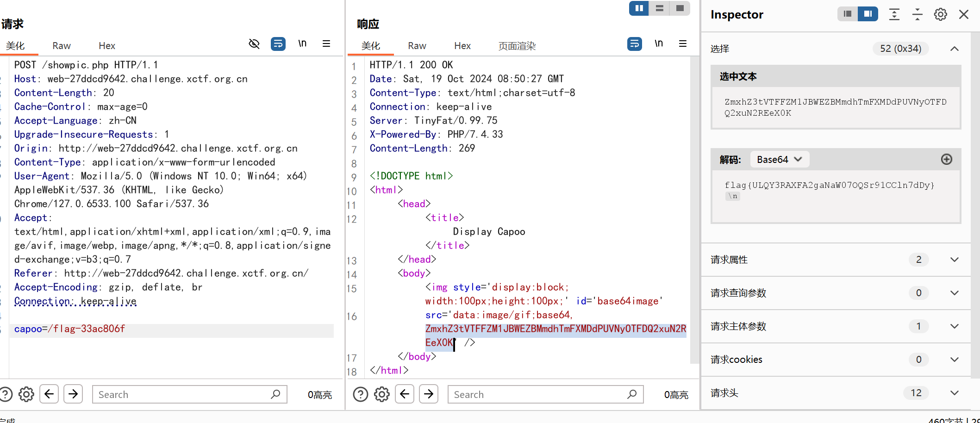
Task: Click X-Powered-By: PHP/7.4.33 header
Action: (436, 134)
